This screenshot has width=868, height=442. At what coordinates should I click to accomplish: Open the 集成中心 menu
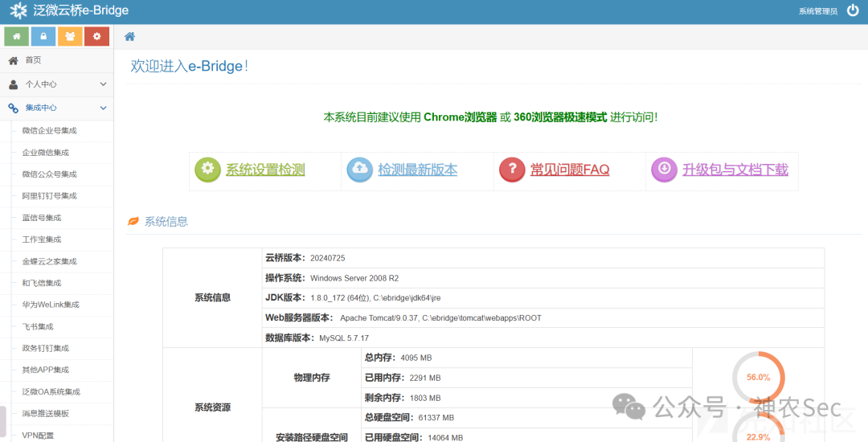(x=56, y=108)
